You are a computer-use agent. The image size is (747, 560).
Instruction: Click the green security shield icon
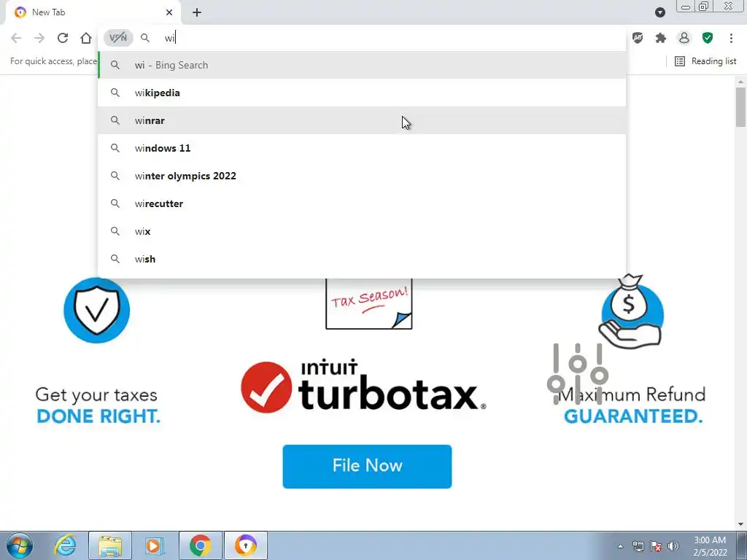pyautogui.click(x=708, y=38)
